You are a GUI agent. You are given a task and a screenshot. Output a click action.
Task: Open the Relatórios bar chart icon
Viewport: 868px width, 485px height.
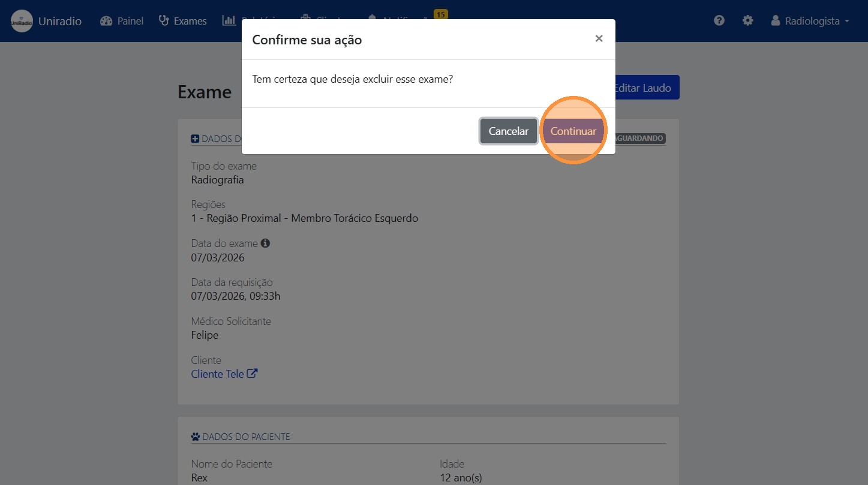click(229, 20)
